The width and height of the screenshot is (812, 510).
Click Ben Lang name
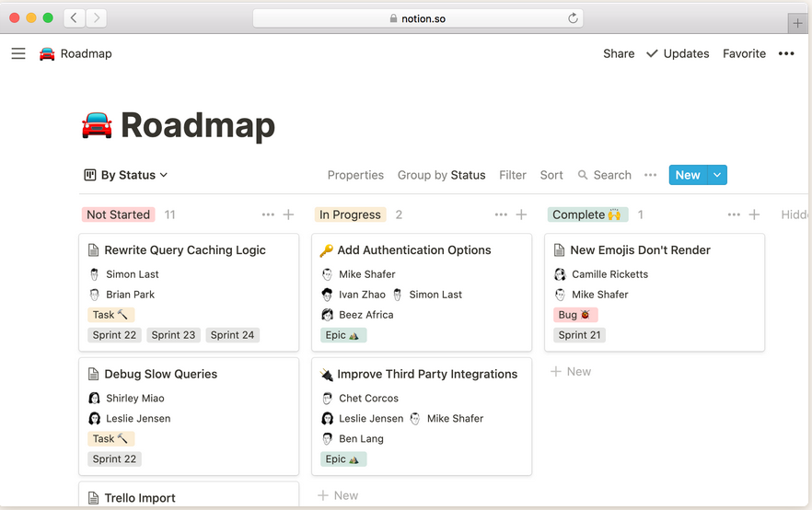pos(362,438)
